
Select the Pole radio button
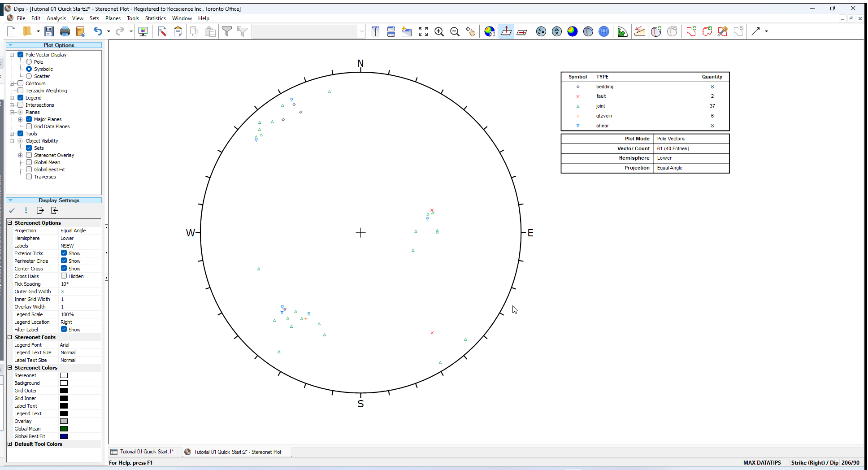29,61
